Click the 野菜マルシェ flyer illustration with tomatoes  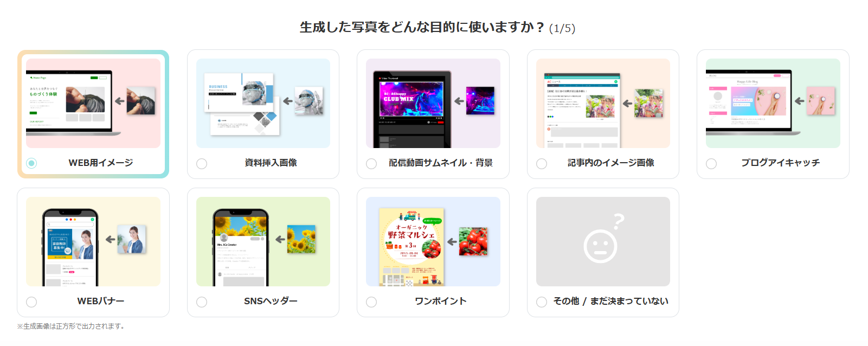[433, 241]
